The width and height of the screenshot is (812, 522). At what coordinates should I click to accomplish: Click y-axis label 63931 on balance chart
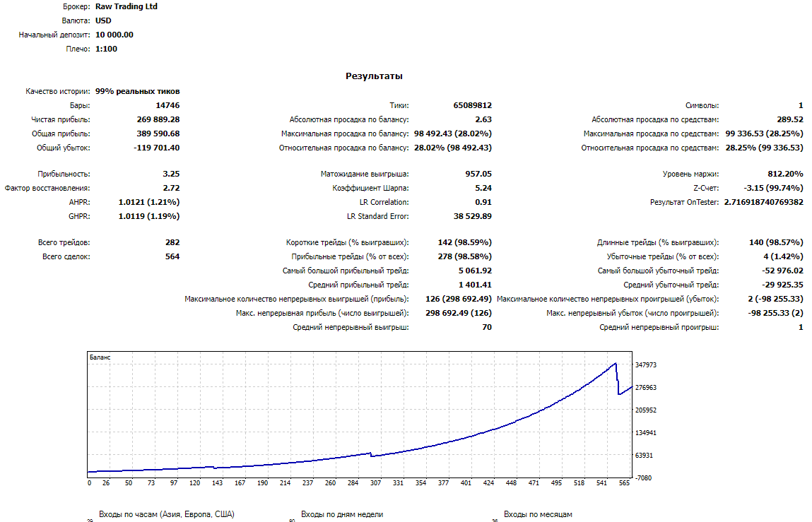(x=645, y=455)
